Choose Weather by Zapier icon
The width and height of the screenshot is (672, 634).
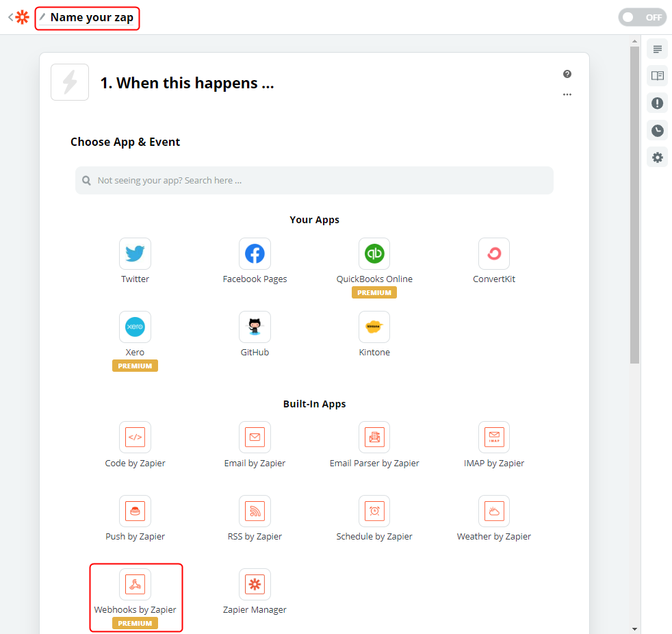pos(493,511)
